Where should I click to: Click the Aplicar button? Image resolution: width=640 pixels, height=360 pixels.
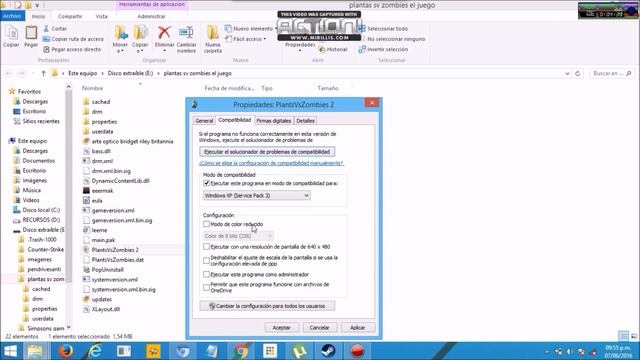tap(357, 327)
